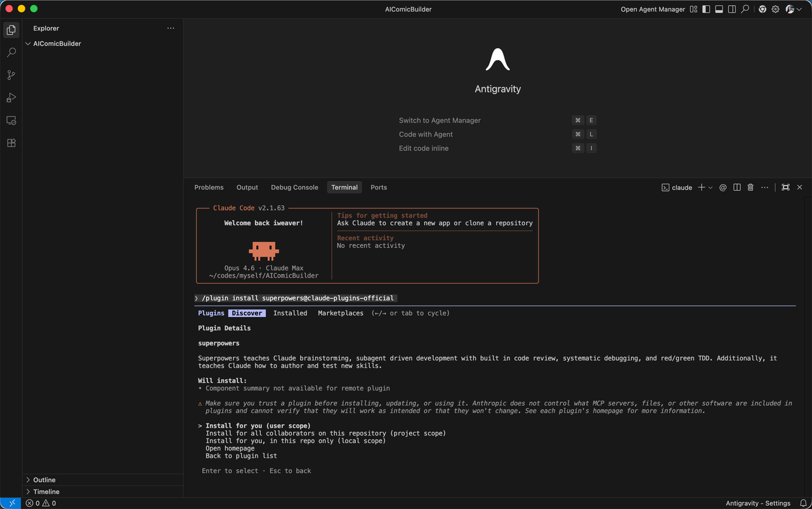Toggle the primary sidebar visibility
This screenshot has width=812, height=509.
coord(706,10)
